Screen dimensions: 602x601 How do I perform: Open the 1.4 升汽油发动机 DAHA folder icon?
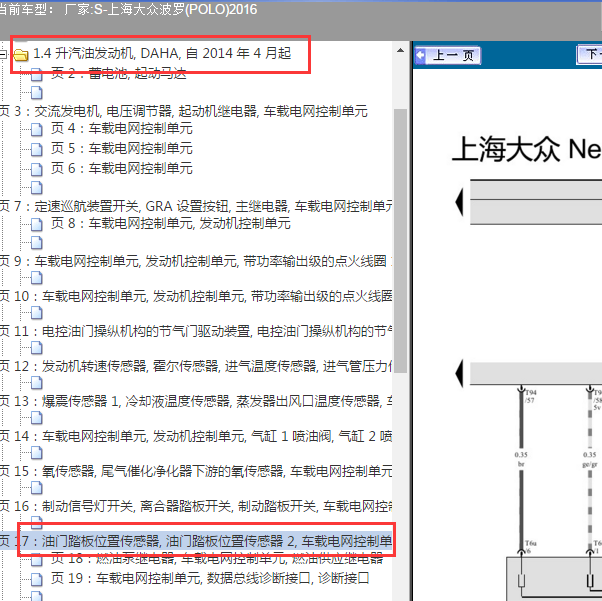tap(21, 55)
